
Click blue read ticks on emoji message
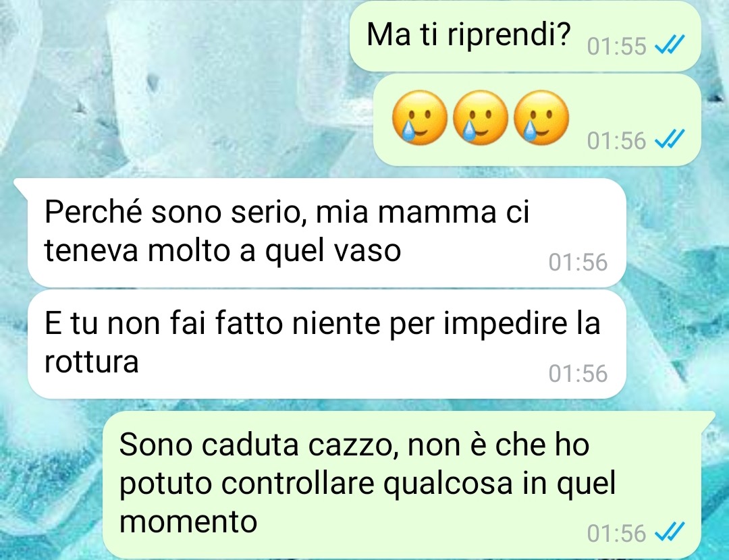coord(670,140)
